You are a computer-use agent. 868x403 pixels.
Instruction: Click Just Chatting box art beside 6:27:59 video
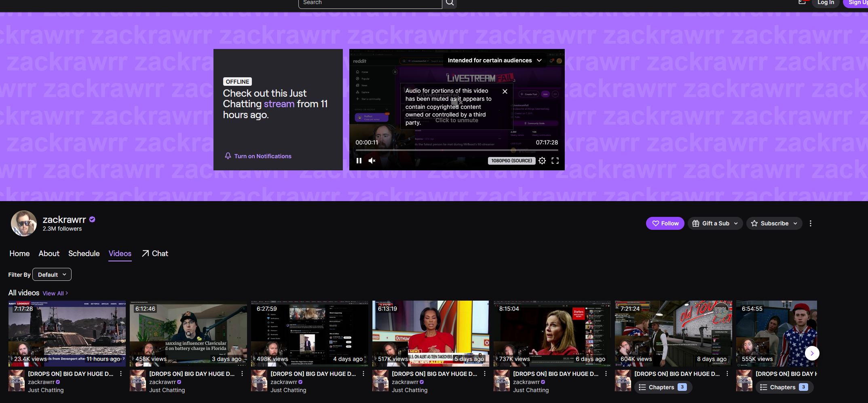coord(259,380)
